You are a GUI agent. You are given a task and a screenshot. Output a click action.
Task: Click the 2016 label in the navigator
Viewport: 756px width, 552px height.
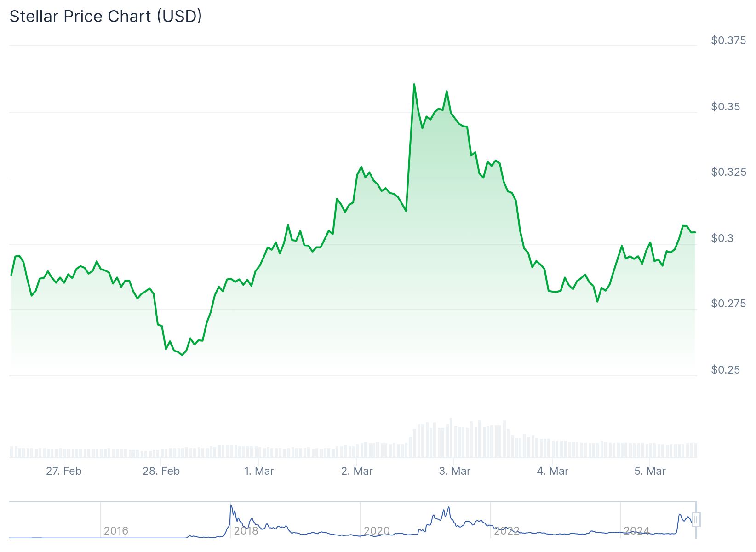pyautogui.click(x=116, y=531)
